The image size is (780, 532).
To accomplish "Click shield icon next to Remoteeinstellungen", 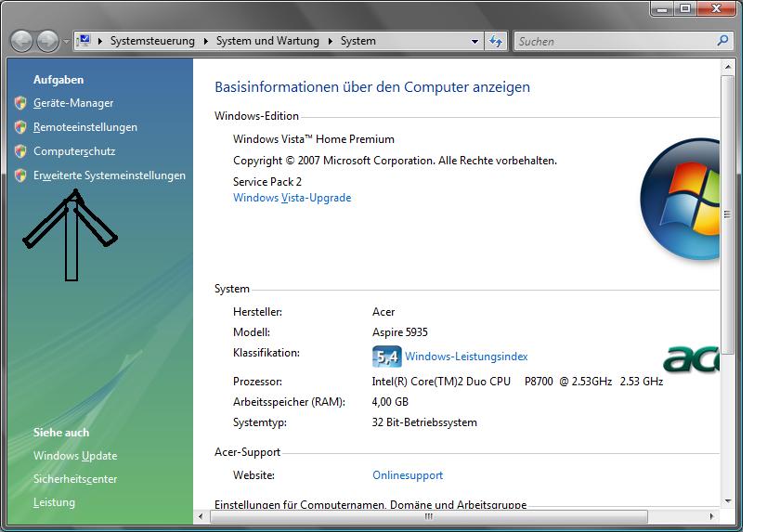I will pyautogui.click(x=20, y=127).
